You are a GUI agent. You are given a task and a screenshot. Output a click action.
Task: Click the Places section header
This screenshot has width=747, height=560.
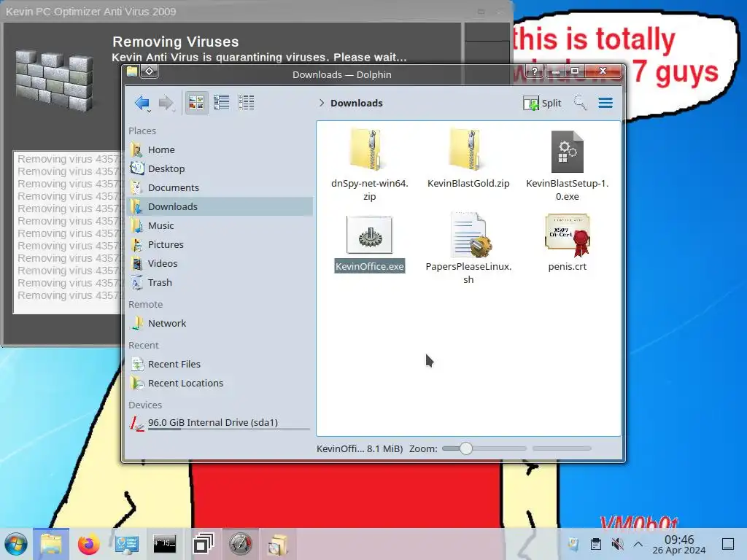[x=142, y=131]
